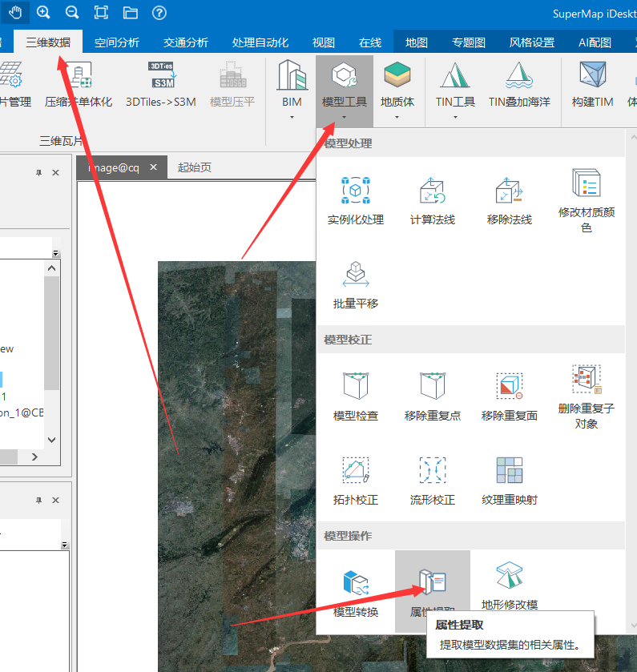Open 修改材质颜色 tool
The height and width of the screenshot is (672, 637).
[587, 200]
